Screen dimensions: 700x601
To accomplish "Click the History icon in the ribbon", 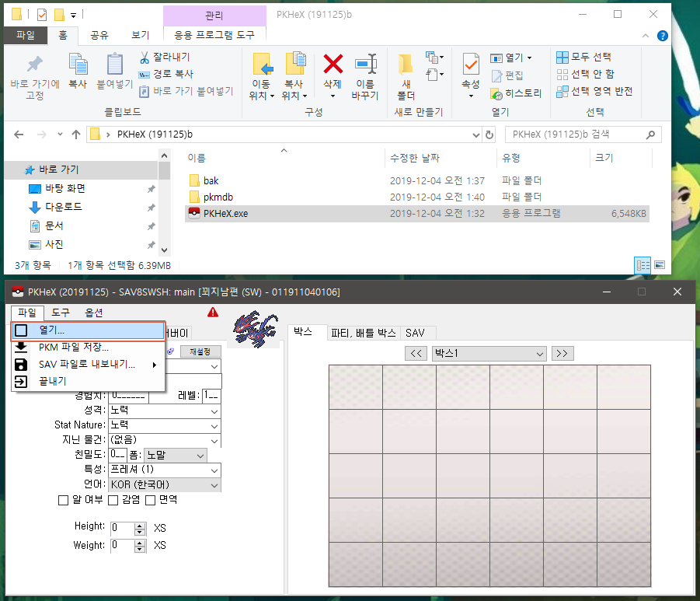I will (x=496, y=94).
